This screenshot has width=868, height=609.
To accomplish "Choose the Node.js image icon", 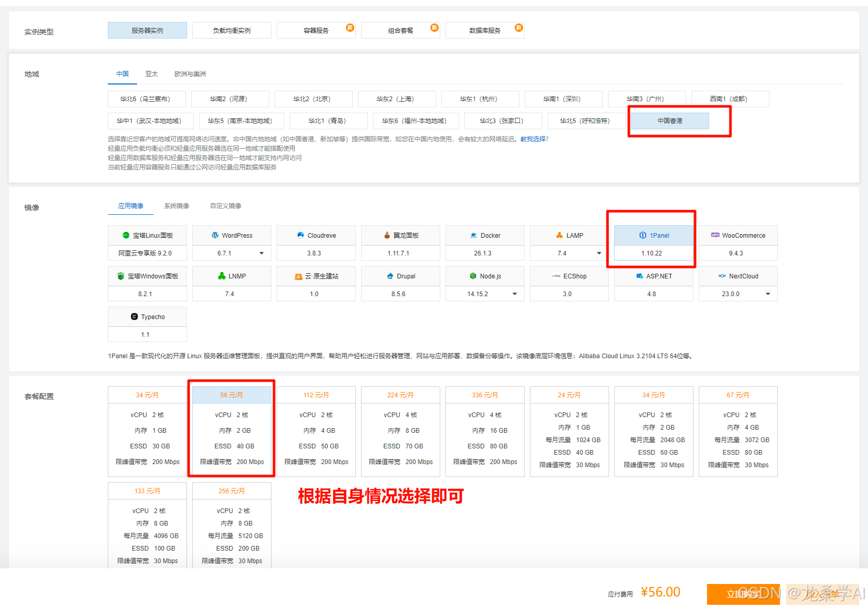I will pyautogui.click(x=473, y=276).
